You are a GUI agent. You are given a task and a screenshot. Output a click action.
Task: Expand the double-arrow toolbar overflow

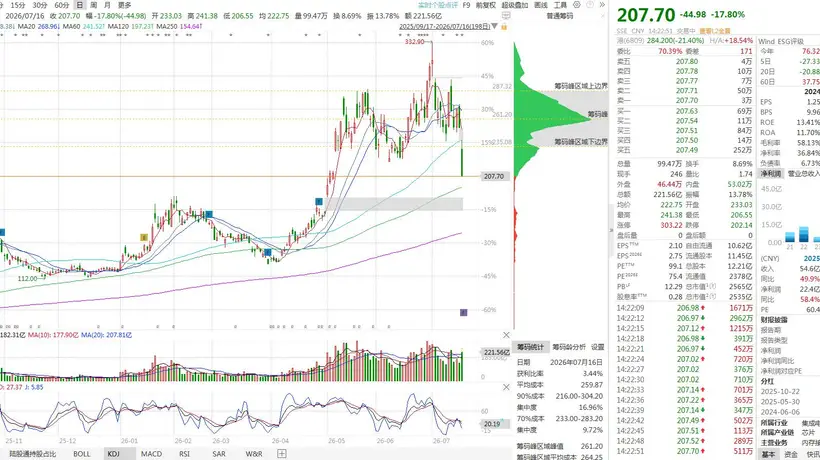(x=602, y=5)
